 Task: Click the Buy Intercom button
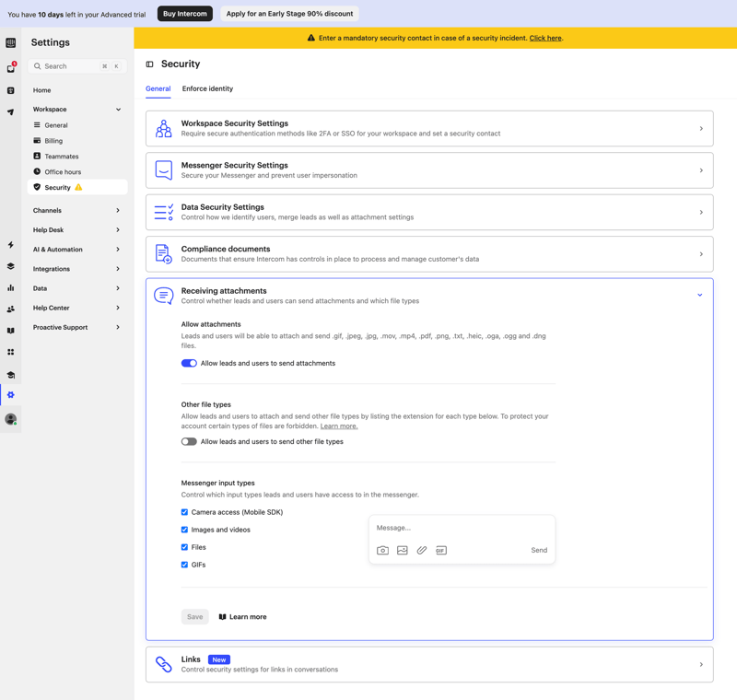tap(184, 14)
